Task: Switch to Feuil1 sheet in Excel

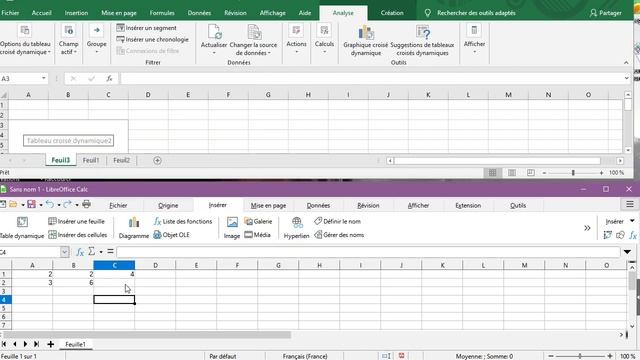Action: 91,160
